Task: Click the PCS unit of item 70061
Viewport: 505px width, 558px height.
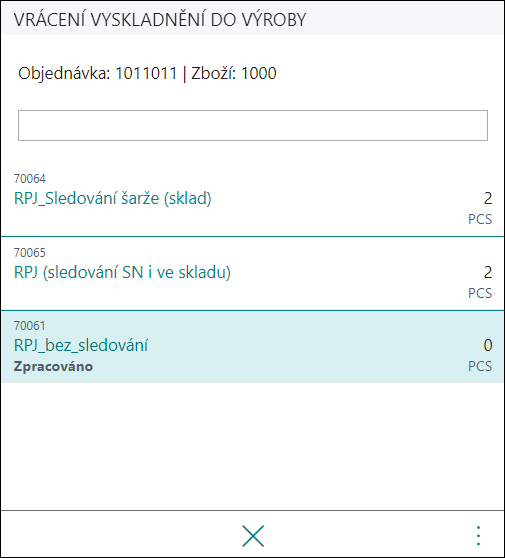Action: coord(480,366)
